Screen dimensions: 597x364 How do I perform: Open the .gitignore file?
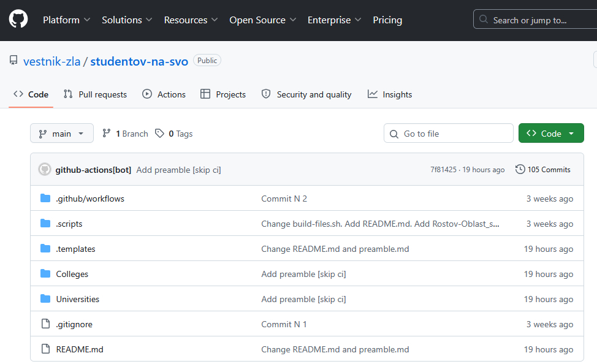74,324
